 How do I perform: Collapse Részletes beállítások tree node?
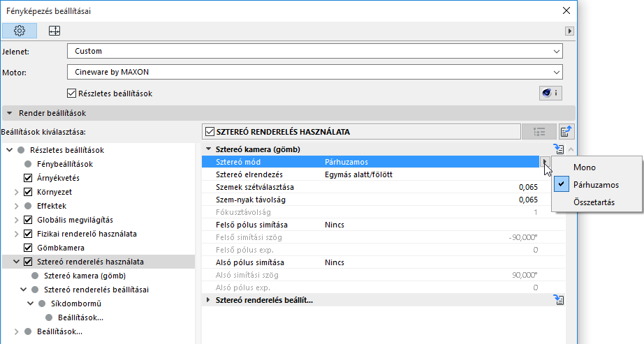point(10,150)
